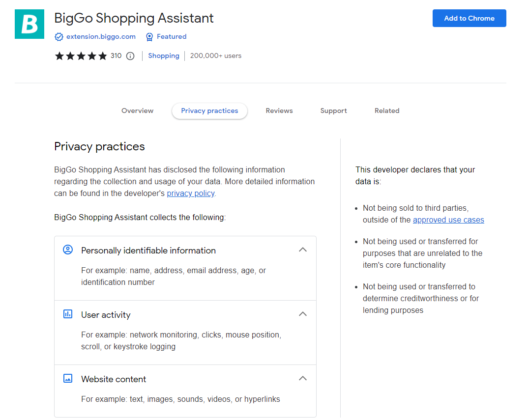Collapse the Website content section
Image resolution: width=528 pixels, height=420 pixels.
tap(303, 379)
